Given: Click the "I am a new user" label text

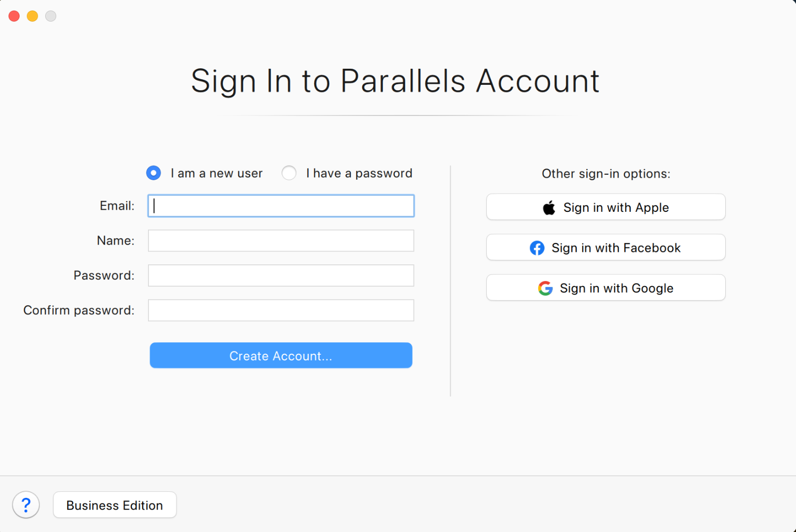Looking at the screenshot, I should 216,173.
